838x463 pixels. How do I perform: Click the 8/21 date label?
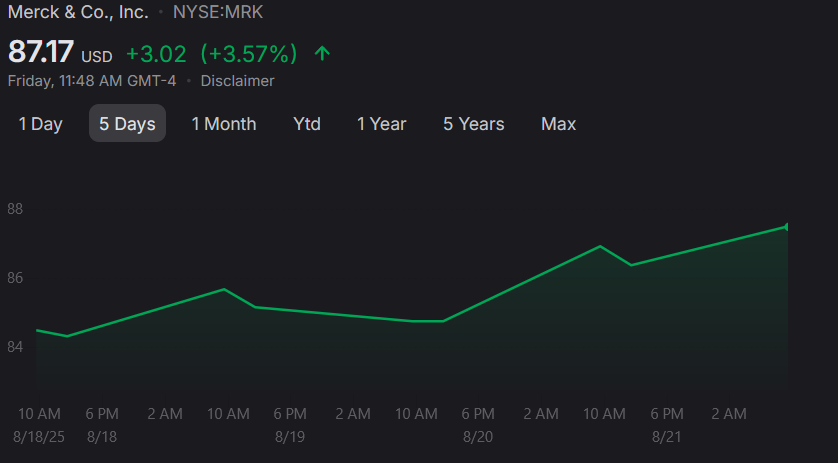666,437
